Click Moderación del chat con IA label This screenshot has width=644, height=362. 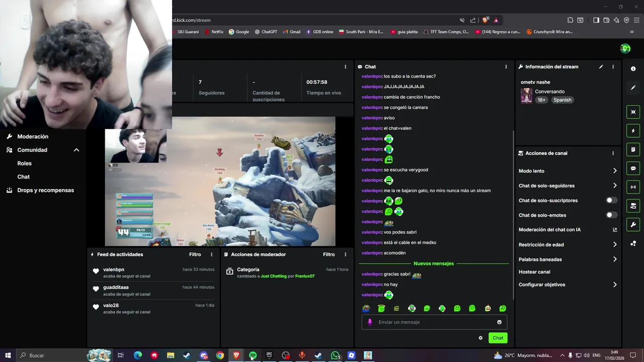coord(549,230)
